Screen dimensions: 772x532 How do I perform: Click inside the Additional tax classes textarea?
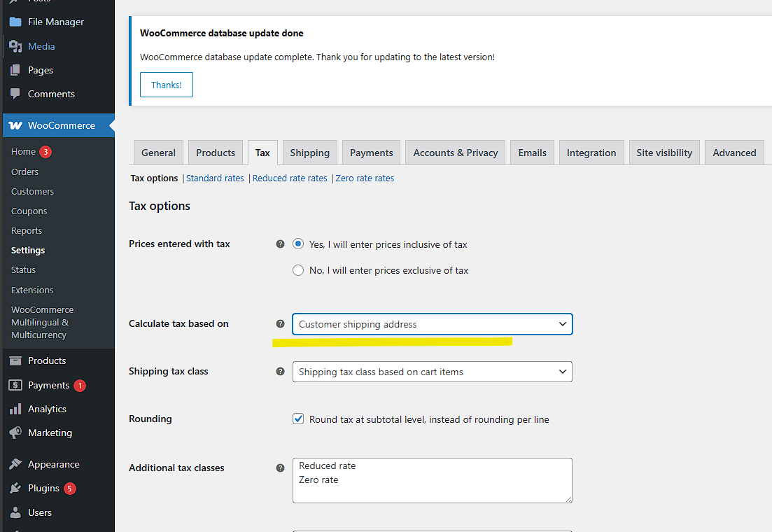pyautogui.click(x=433, y=480)
